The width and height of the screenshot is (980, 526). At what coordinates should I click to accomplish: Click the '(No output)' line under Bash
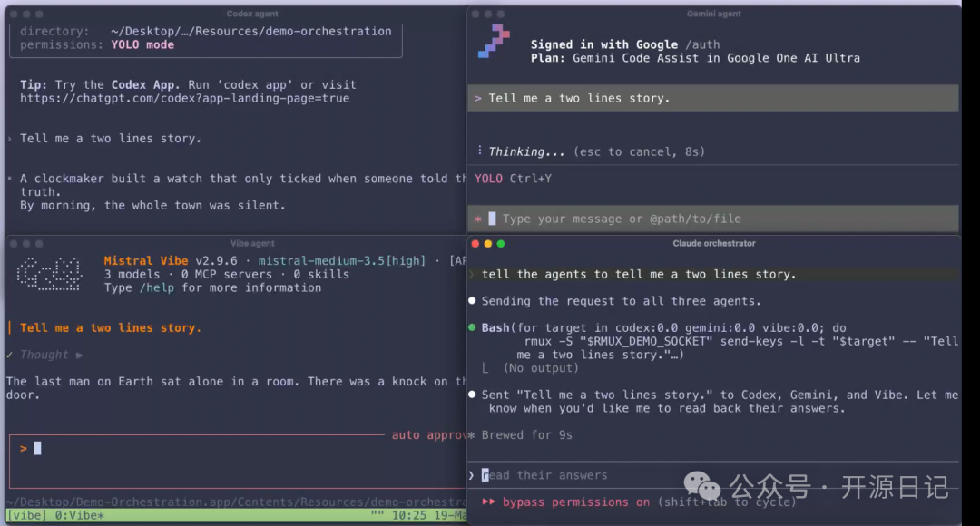(541, 368)
